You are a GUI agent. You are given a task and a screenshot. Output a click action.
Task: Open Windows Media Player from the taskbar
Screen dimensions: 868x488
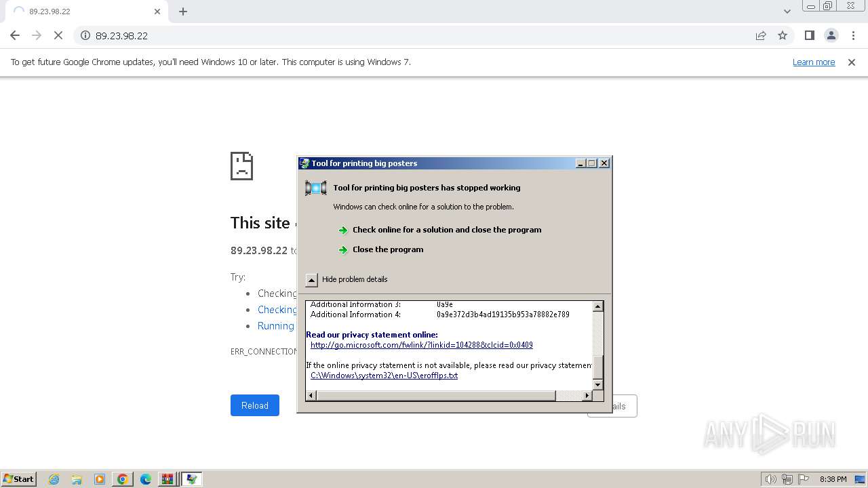(x=100, y=479)
